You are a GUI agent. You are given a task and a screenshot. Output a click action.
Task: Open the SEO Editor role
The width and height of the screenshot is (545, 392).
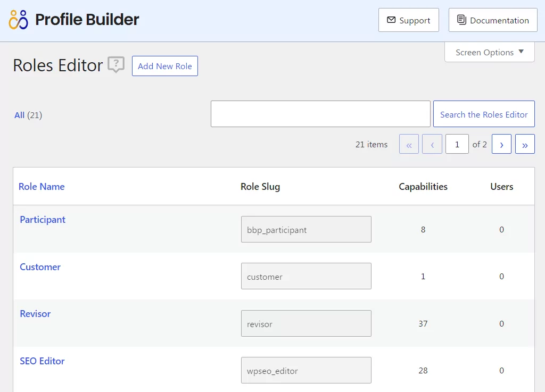[x=42, y=361]
